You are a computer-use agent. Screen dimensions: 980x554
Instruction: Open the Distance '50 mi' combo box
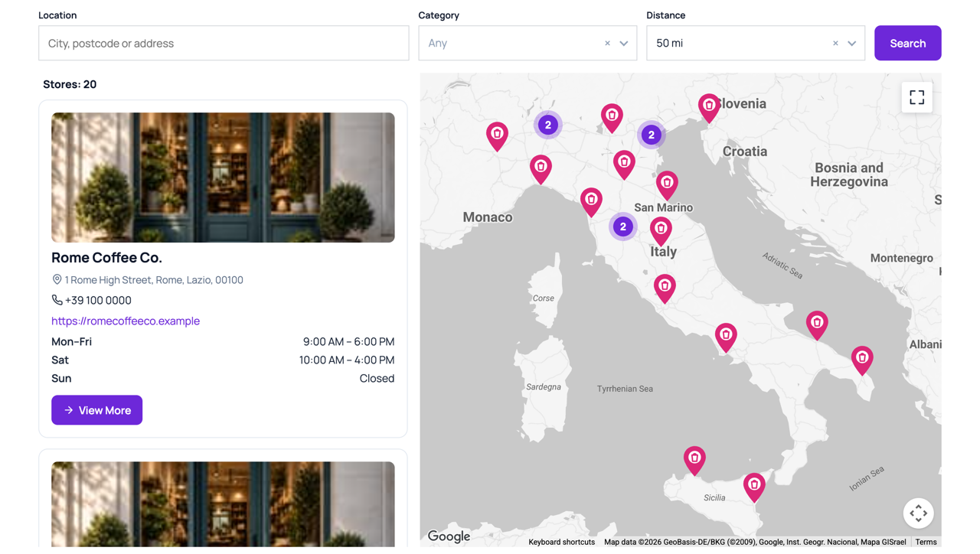tap(756, 43)
